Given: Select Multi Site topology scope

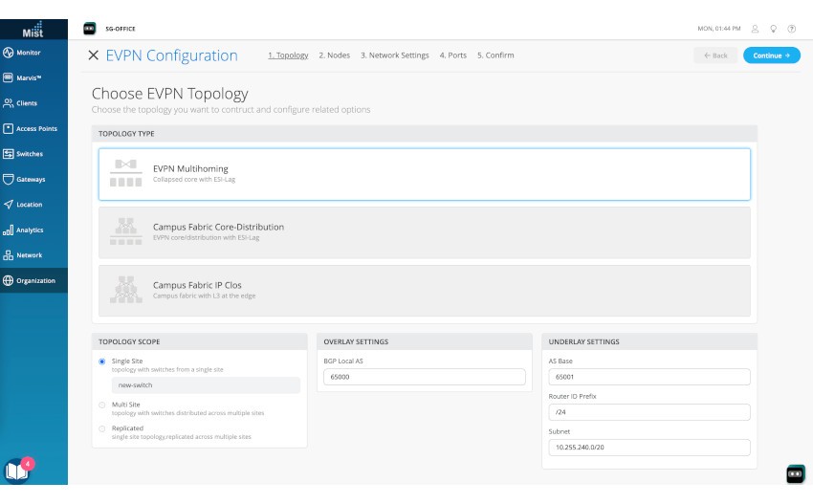Looking at the screenshot, I should pos(102,405).
